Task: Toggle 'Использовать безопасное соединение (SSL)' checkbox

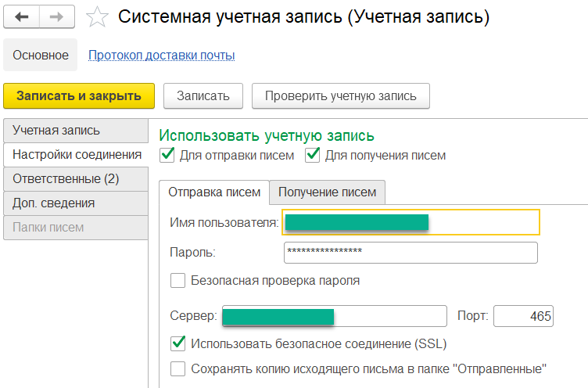Action: [x=178, y=343]
